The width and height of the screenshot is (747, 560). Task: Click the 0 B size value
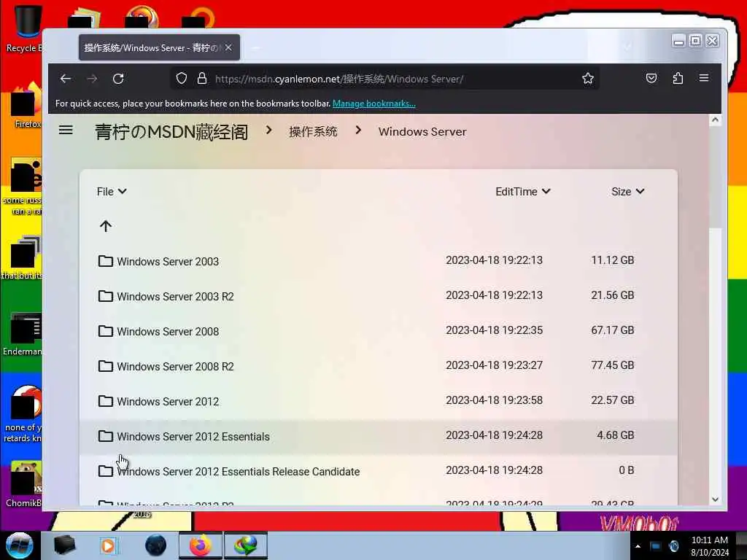(x=627, y=470)
